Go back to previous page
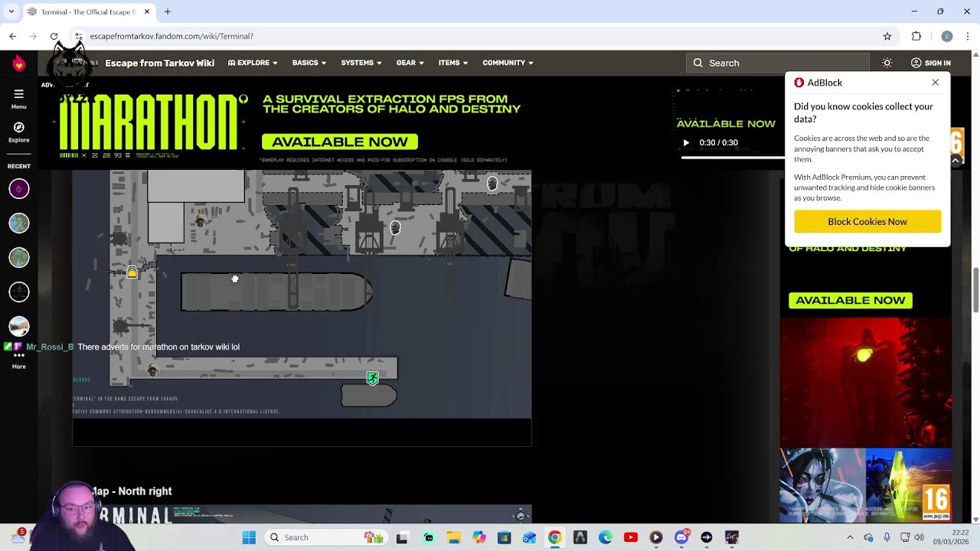The width and height of the screenshot is (980, 551). (12, 36)
